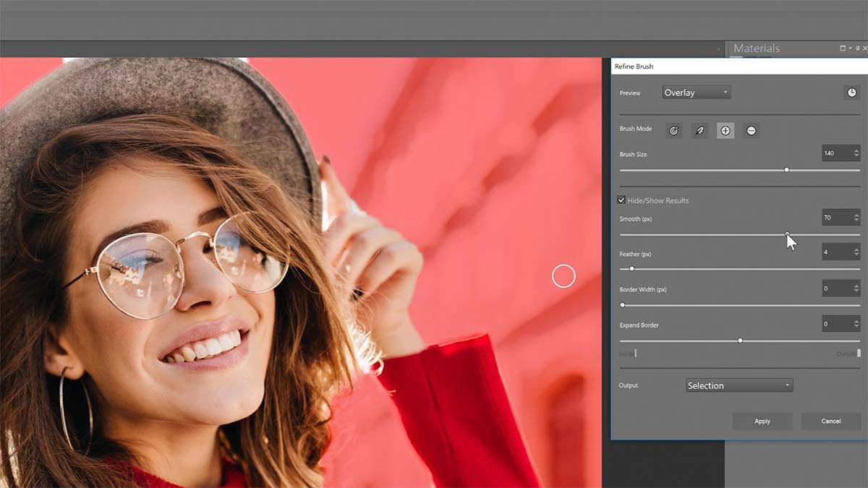Select the edge detection brush mode
This screenshot has height=488, width=868.
[673, 130]
